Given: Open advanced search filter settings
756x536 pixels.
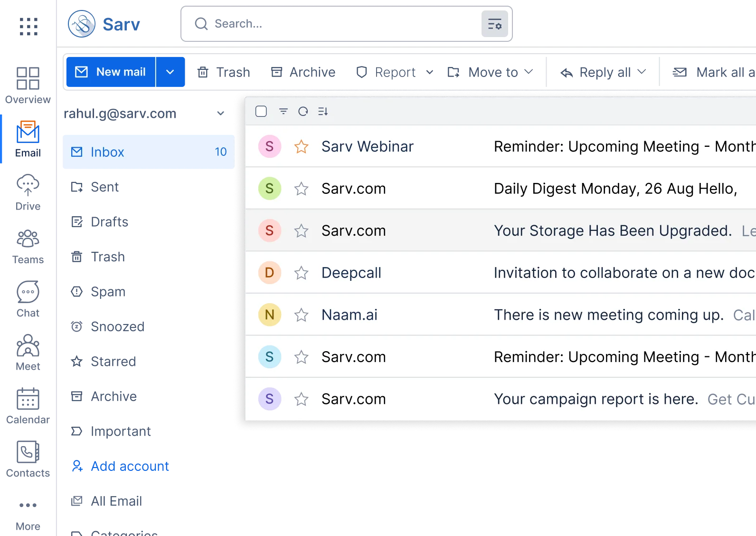Looking at the screenshot, I should click(x=495, y=24).
